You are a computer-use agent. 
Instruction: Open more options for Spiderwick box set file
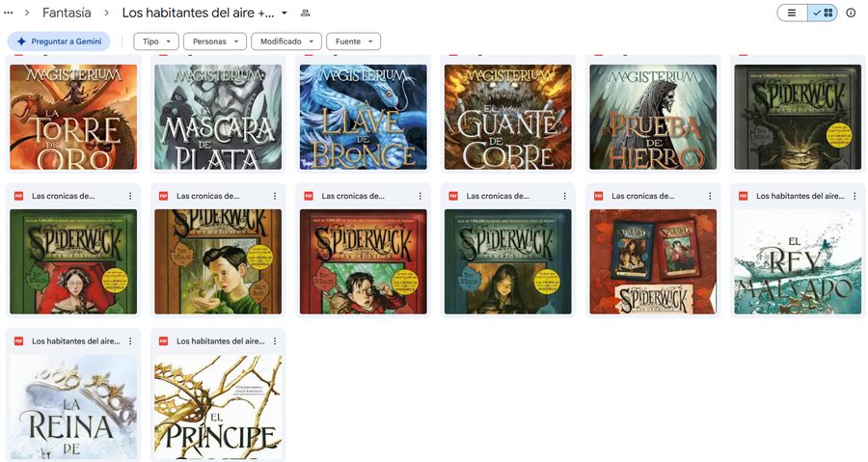pos(710,196)
